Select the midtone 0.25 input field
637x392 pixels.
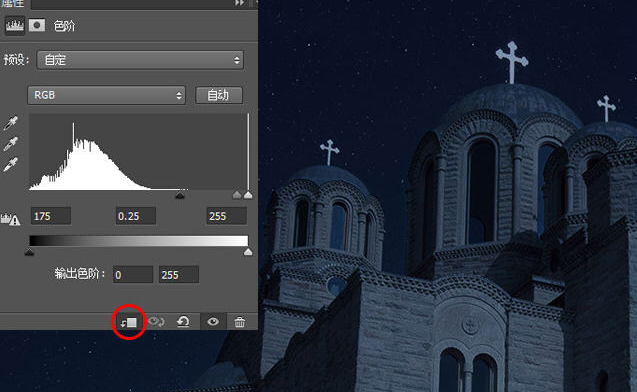135,216
